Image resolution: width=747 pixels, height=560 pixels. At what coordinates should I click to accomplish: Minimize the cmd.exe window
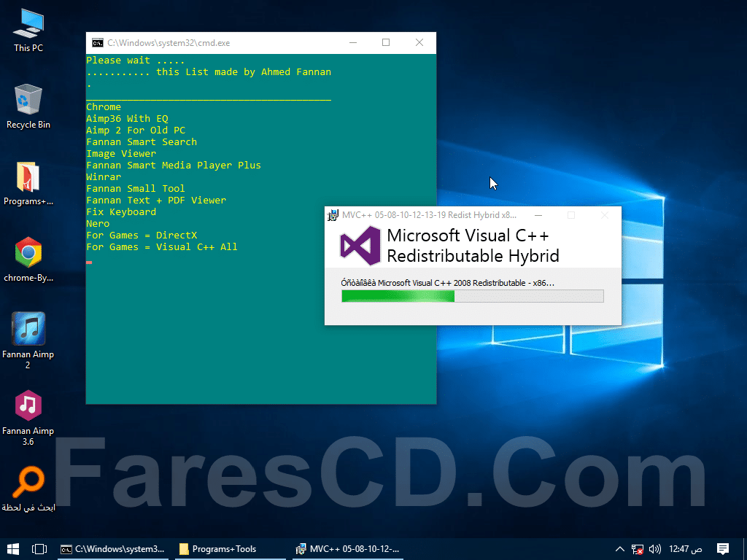353,43
